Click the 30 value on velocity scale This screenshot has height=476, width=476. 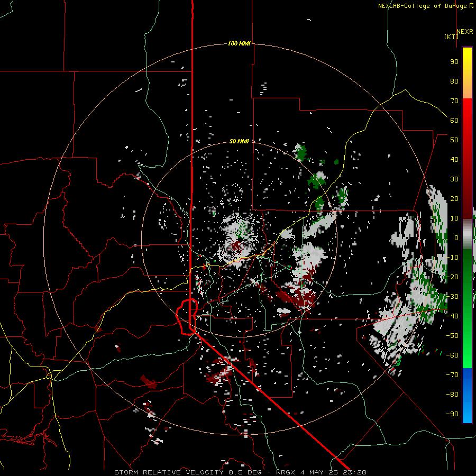[454, 179]
